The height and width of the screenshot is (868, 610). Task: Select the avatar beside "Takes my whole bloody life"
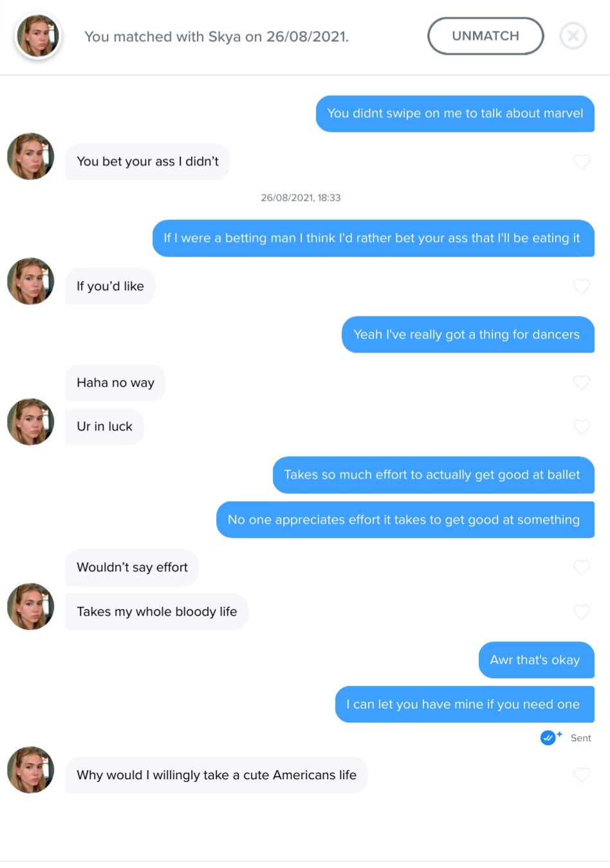[30, 606]
